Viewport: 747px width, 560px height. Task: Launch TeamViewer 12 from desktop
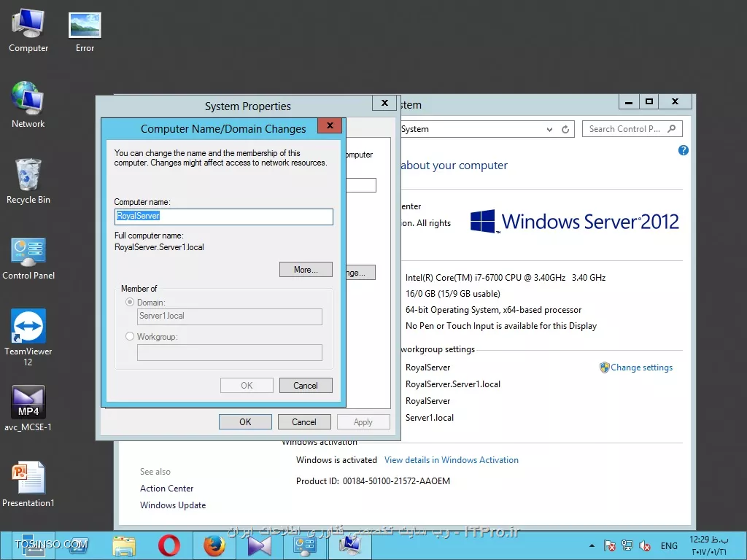[x=28, y=338]
